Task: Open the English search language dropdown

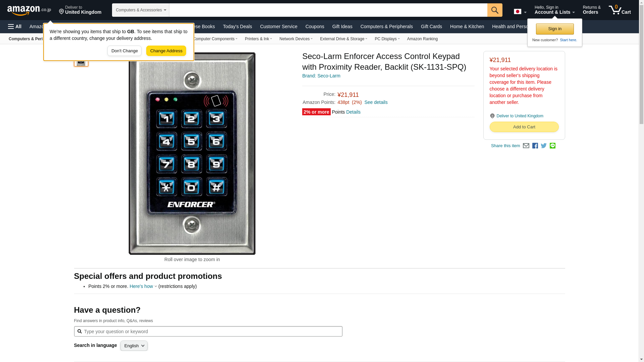Action: [x=134, y=346]
